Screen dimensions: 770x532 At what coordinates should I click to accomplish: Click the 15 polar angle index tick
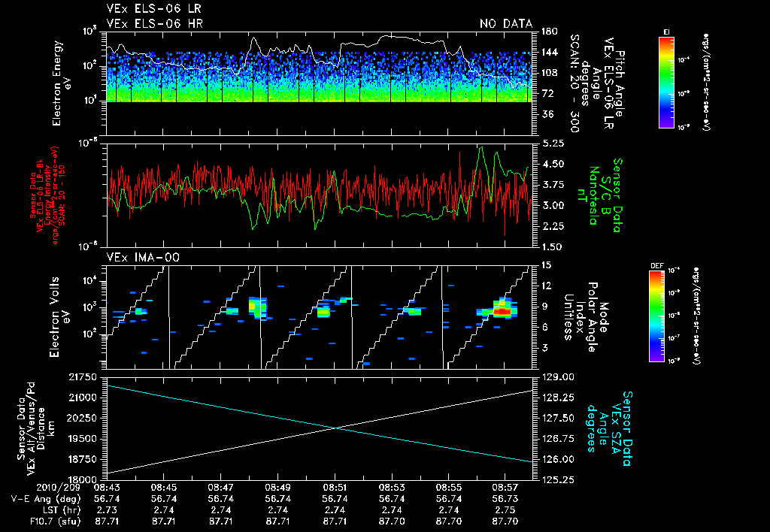coord(546,265)
